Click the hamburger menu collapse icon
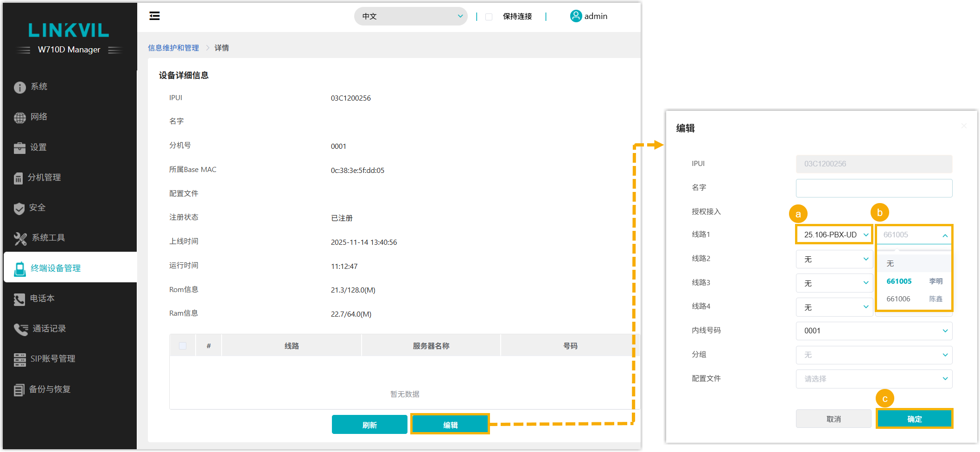Screen dimensions: 980x452 click(x=154, y=16)
